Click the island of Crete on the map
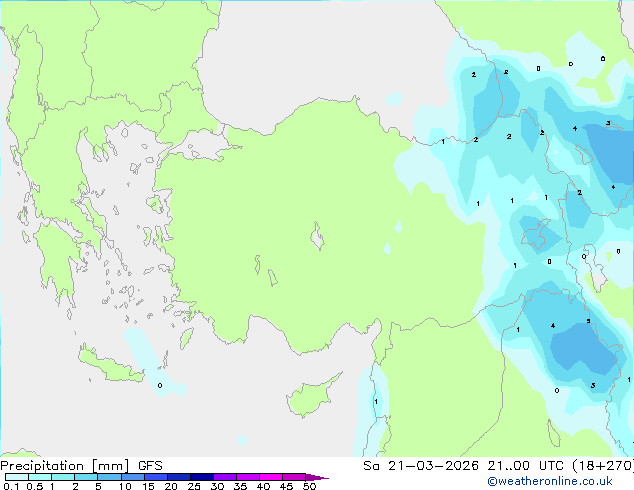 tap(110, 364)
